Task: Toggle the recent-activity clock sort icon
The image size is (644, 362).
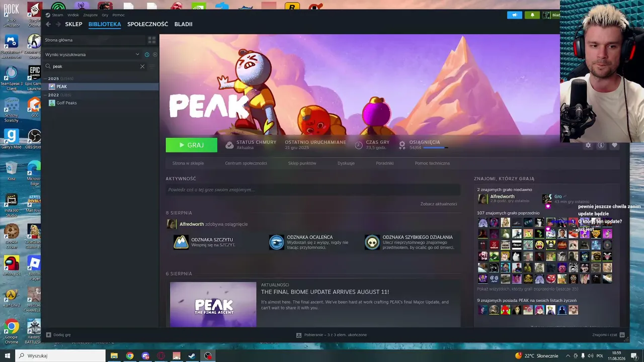Action: pyautogui.click(x=147, y=54)
